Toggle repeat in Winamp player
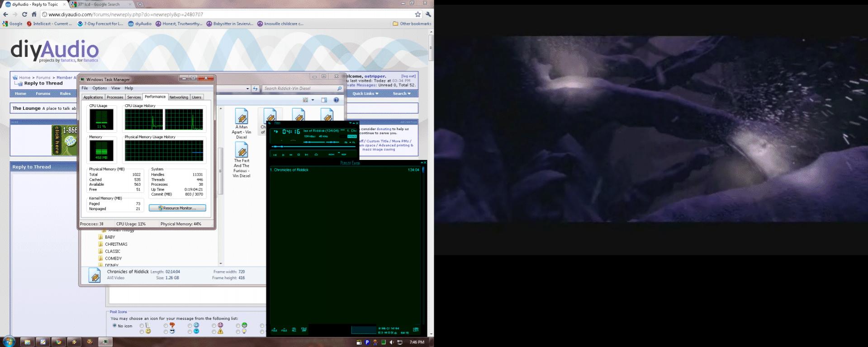Screen dimensions: 868x347 pos(344,155)
